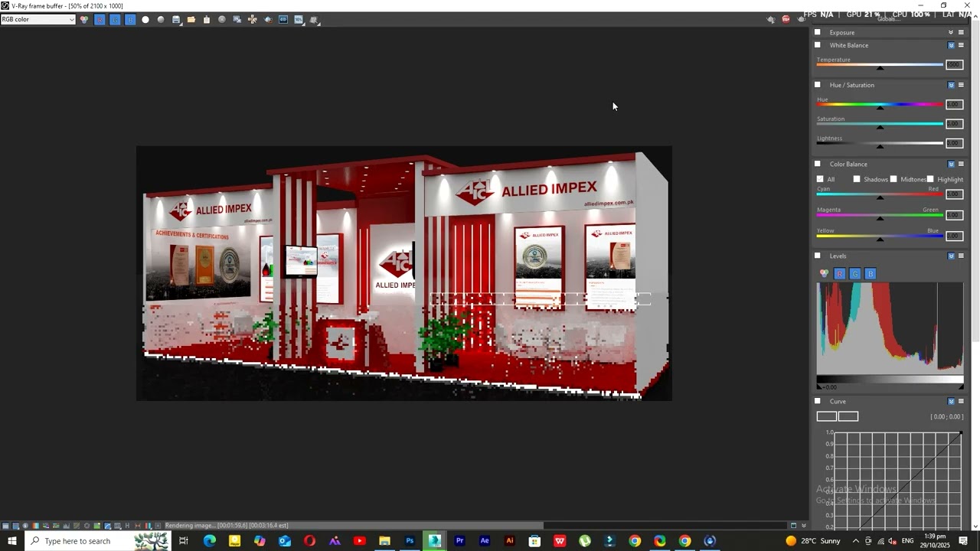Viewport: 980px width, 551px height.
Task: Open the Color Balance options menu icon
Action: tap(961, 164)
